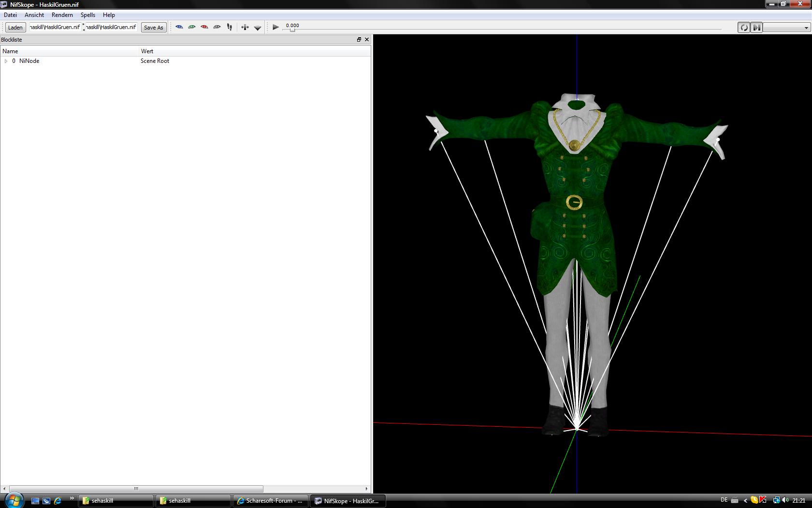The height and width of the screenshot is (508, 812).
Task: Click the Save As button
Action: coord(153,28)
